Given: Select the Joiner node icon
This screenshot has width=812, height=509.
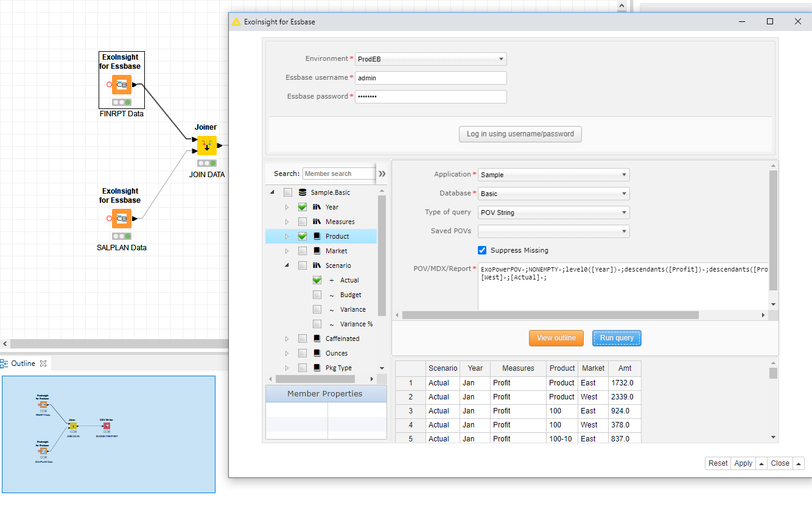Looking at the screenshot, I should coord(206,146).
